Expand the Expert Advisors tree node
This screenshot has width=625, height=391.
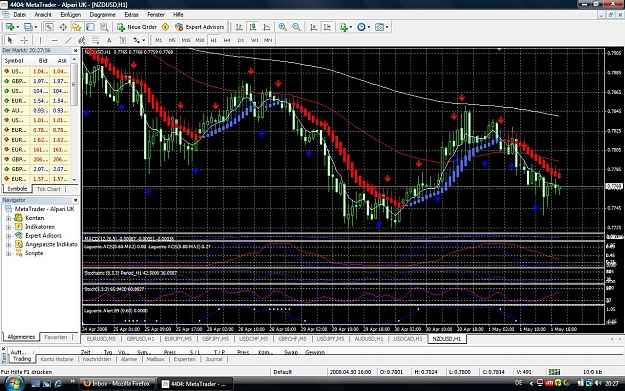pyautogui.click(x=8, y=236)
